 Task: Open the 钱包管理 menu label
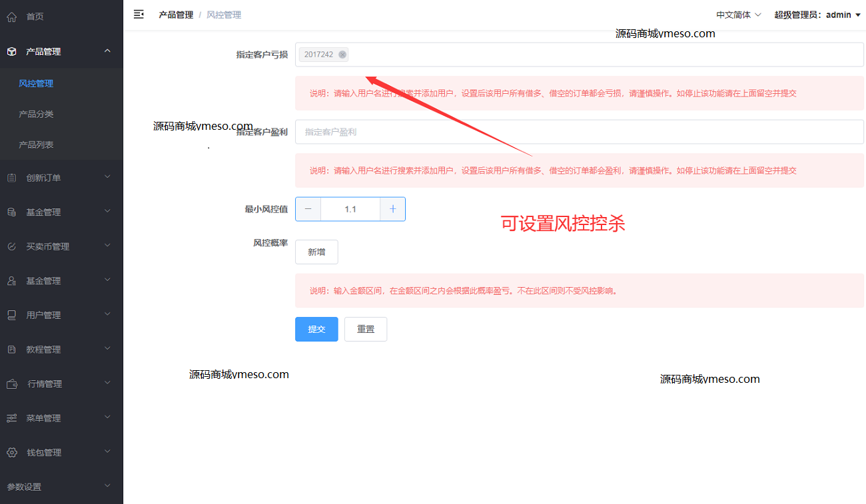[x=44, y=453]
